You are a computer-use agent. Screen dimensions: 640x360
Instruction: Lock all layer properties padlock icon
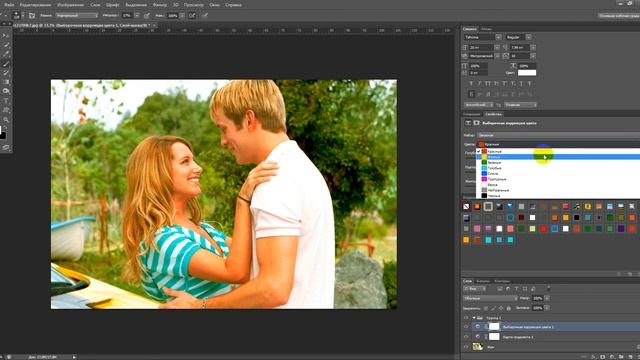(509, 308)
